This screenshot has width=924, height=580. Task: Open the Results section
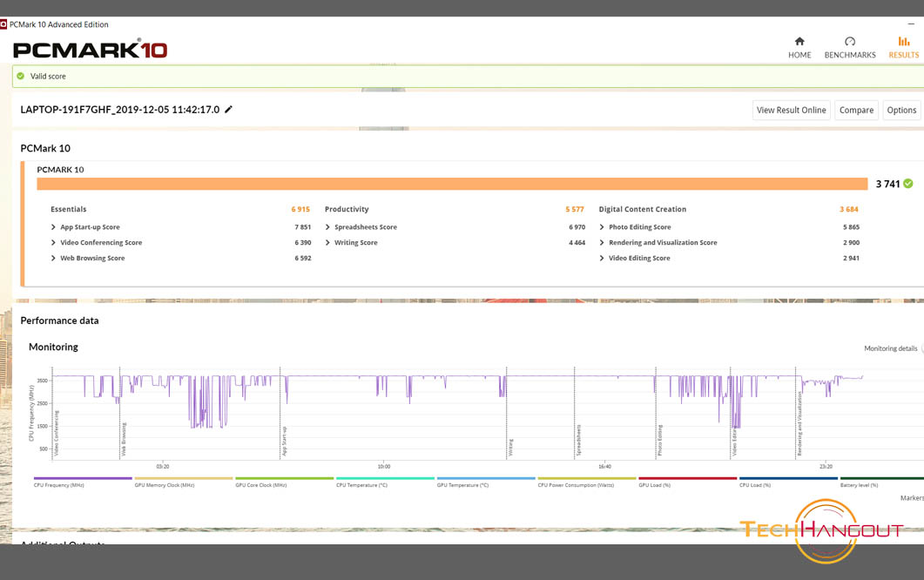(904, 48)
